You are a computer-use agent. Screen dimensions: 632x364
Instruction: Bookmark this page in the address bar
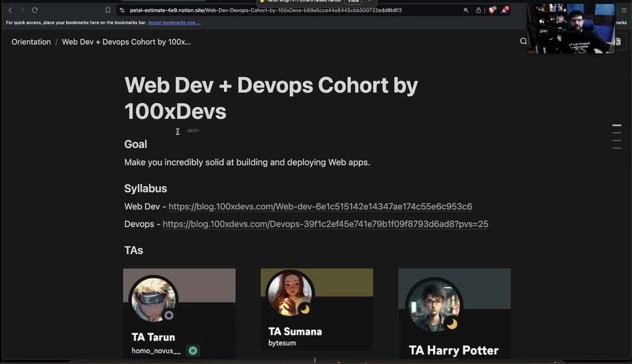(108, 10)
